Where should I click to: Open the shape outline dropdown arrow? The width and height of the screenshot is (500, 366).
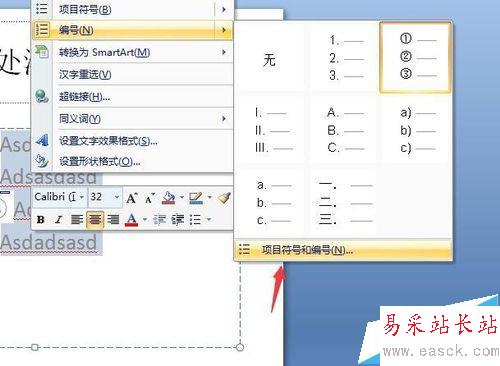[209, 198]
